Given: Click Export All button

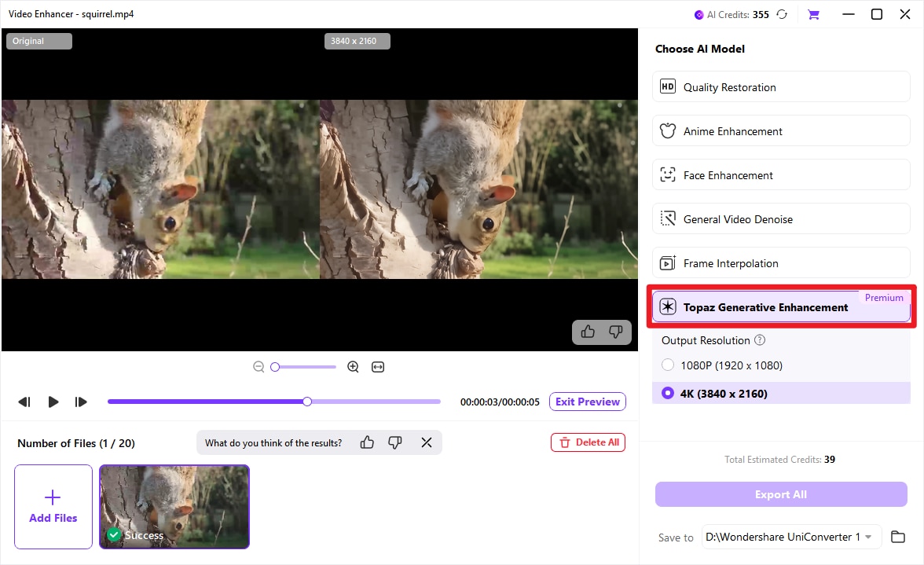Looking at the screenshot, I should [x=781, y=494].
